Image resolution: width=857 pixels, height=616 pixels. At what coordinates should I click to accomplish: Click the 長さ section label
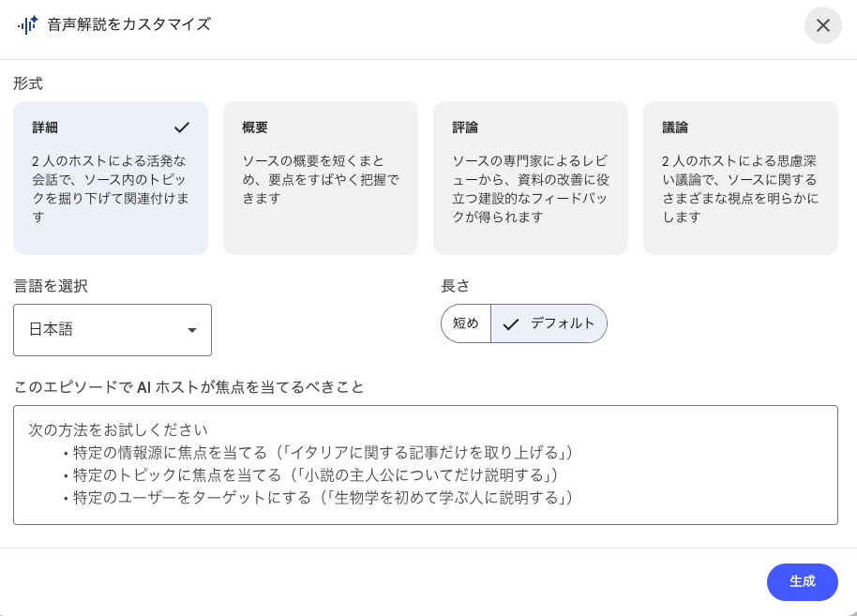(x=455, y=286)
